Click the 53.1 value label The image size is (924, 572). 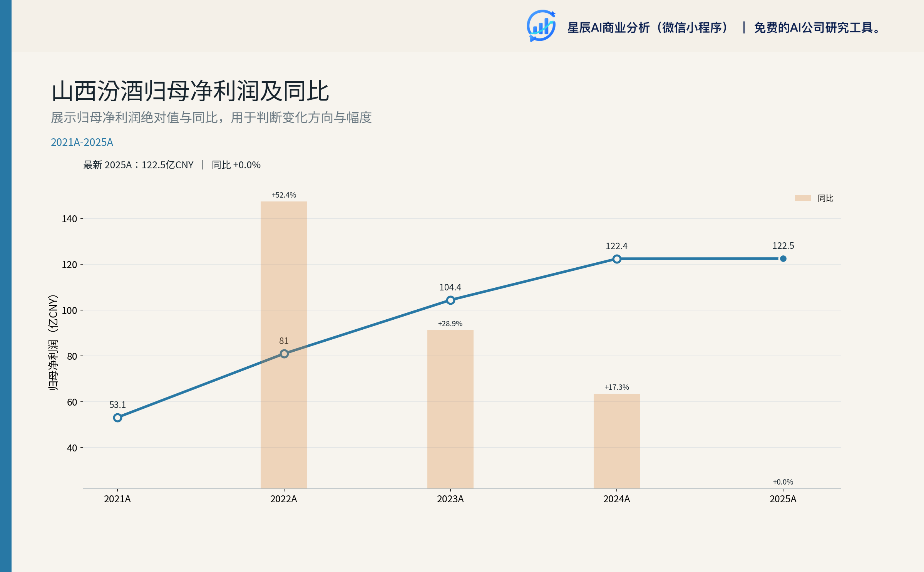(117, 405)
